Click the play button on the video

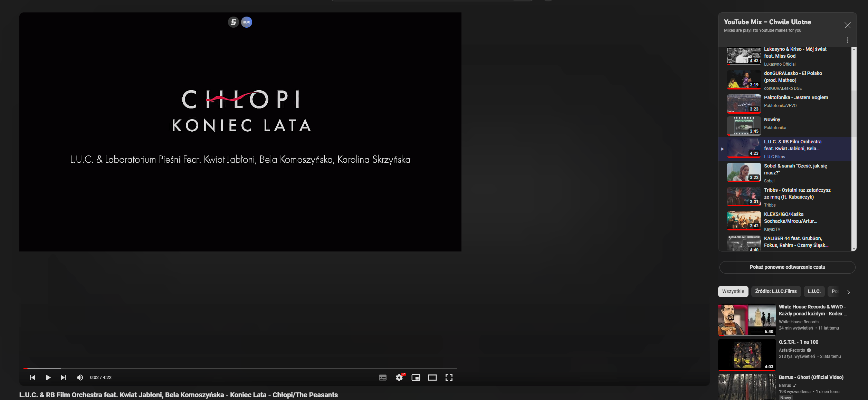tap(48, 377)
